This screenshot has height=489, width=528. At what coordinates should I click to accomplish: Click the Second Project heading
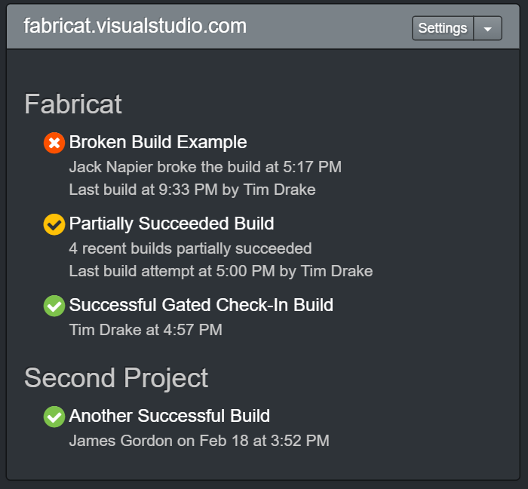(116, 378)
